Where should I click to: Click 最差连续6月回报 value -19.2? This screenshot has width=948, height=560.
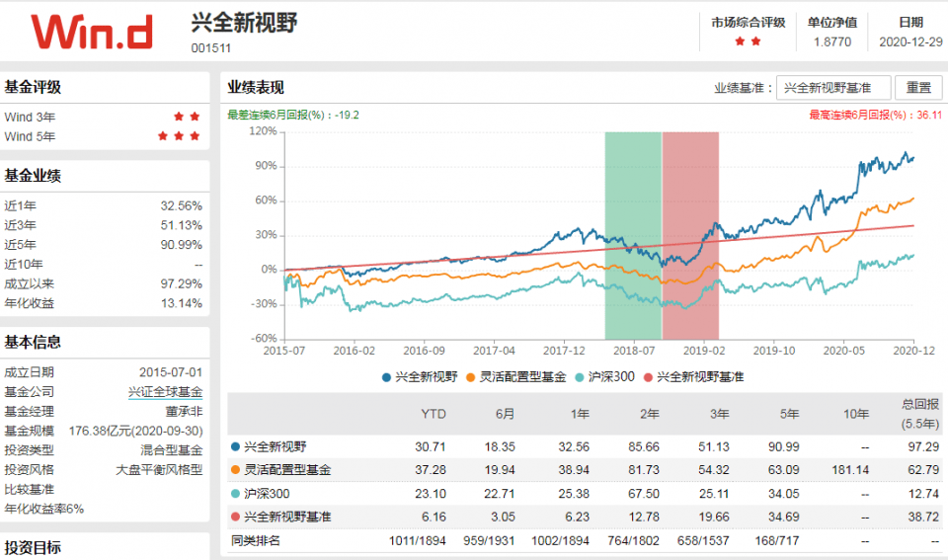point(348,115)
